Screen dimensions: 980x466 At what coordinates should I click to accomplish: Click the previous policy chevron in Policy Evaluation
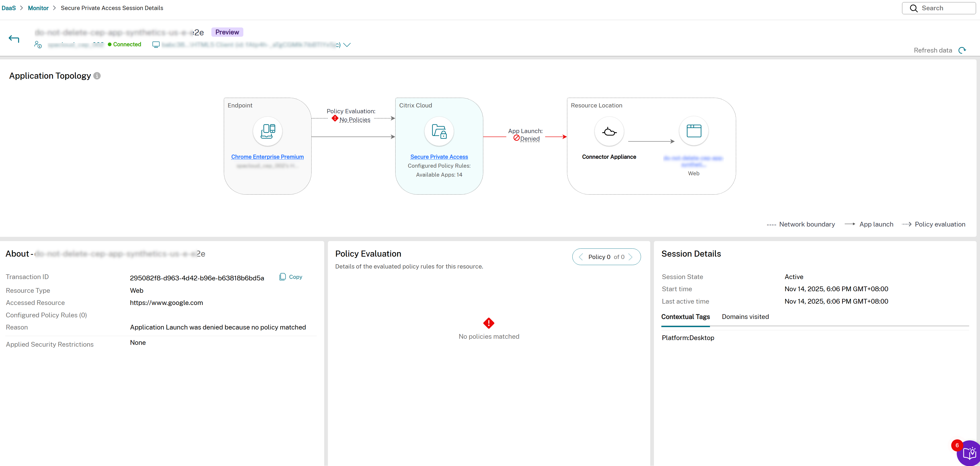(x=580, y=257)
